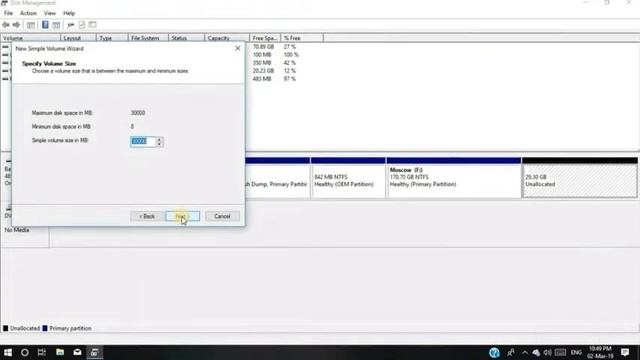
Task: Click the Back toolbar arrow in Disk Management
Action: pos(6,25)
